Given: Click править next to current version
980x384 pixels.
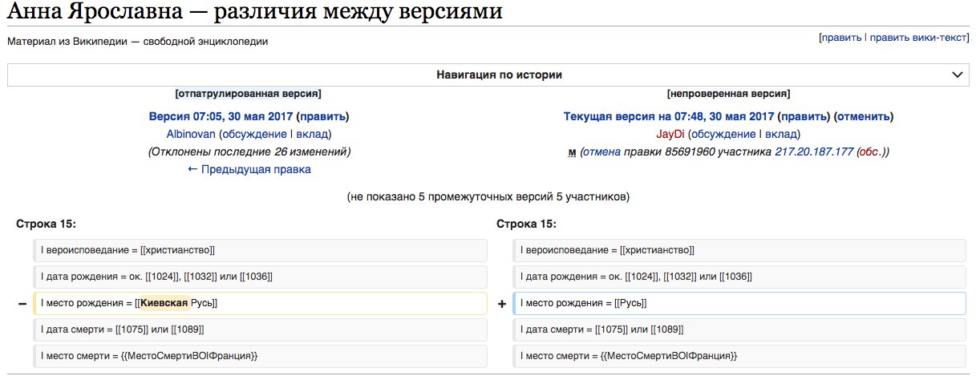Looking at the screenshot, I should (804, 116).
